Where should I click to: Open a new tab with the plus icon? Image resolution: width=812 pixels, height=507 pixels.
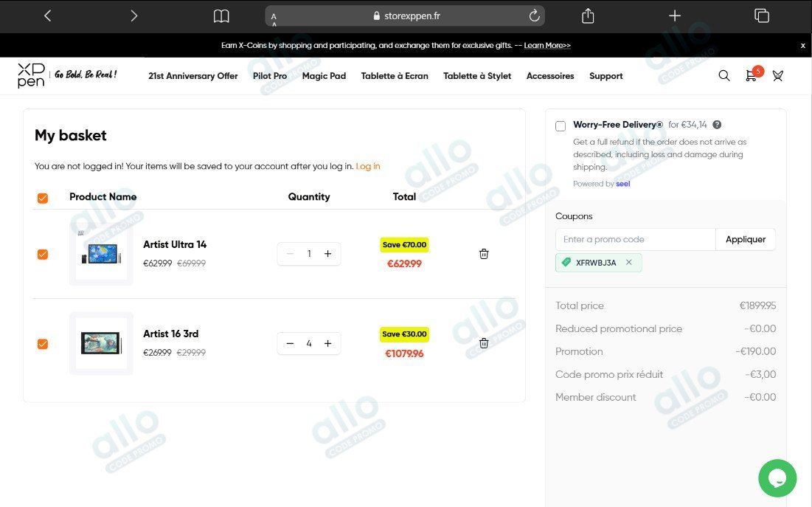pyautogui.click(x=674, y=16)
